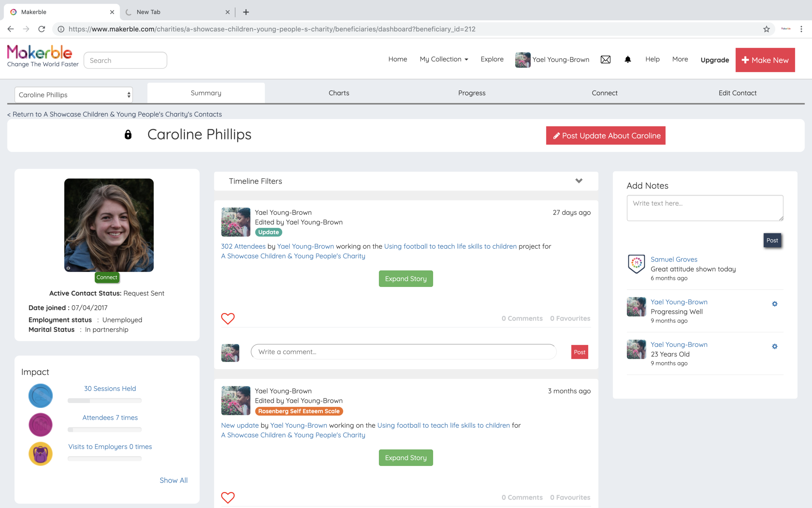Click the Attendees 7 times progress bar

[104, 429]
